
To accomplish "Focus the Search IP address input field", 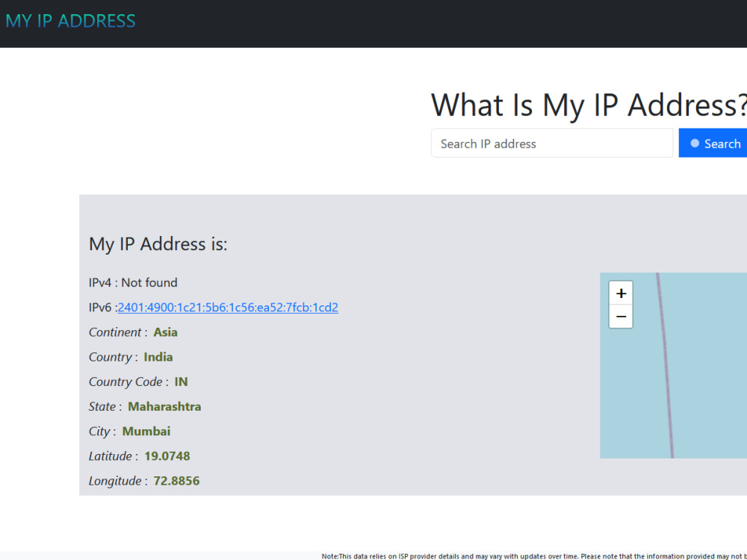I will [552, 143].
